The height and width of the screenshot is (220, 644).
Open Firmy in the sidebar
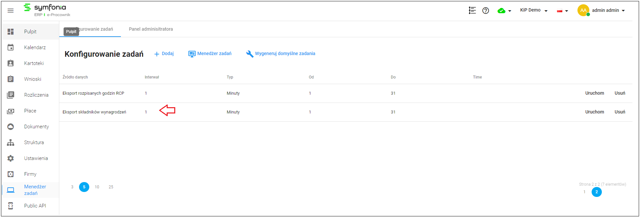30,174
